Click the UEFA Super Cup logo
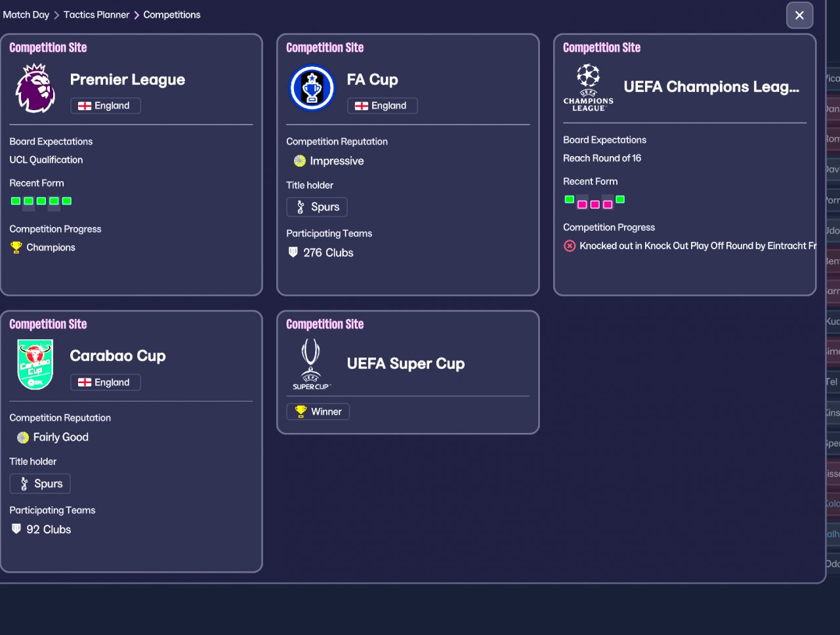The height and width of the screenshot is (635, 840). pos(311,364)
